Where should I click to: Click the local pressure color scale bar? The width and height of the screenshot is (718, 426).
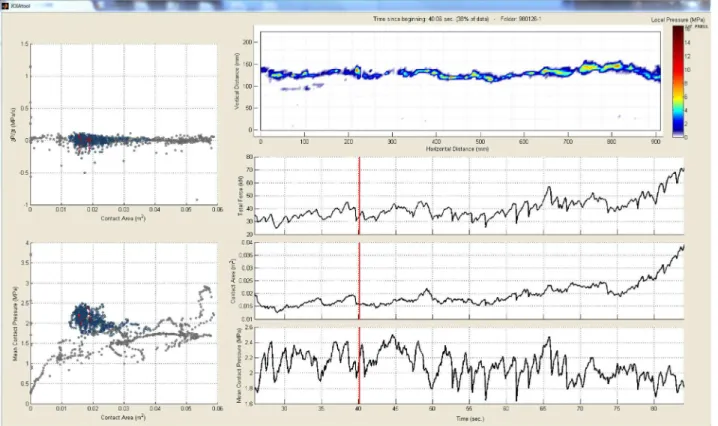[x=678, y=81]
